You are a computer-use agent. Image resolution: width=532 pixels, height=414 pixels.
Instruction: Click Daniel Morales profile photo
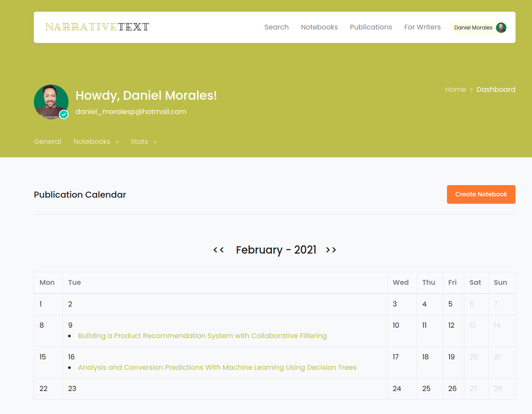[51, 101]
